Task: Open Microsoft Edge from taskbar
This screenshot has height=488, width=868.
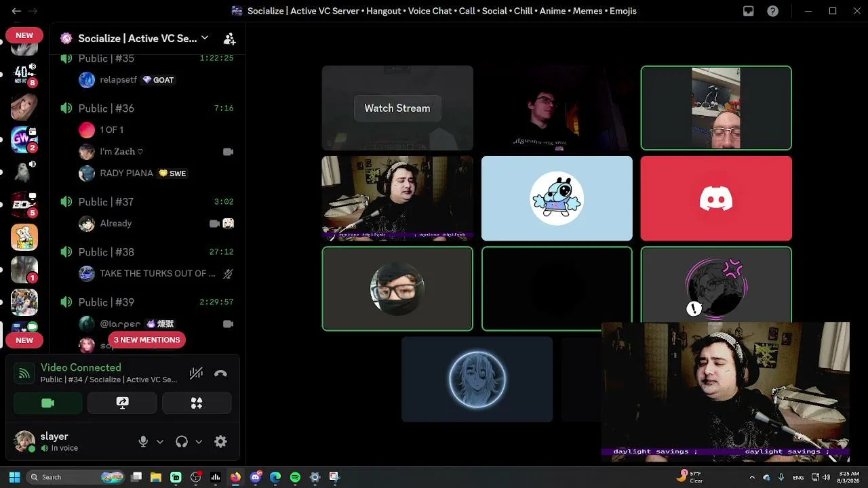Action: pos(275,477)
